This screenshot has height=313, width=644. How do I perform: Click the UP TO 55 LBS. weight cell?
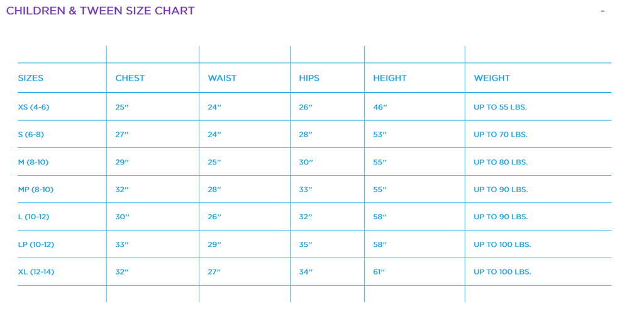point(500,107)
